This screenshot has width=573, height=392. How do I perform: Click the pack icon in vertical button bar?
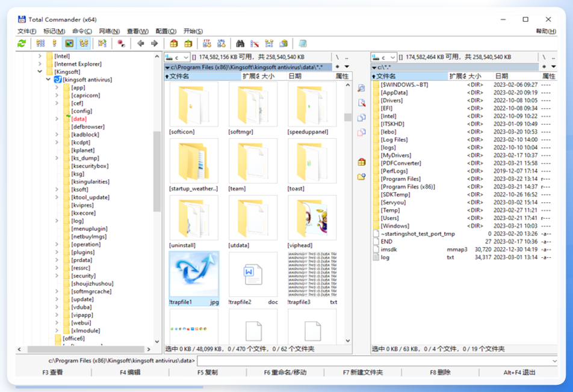[361, 162]
